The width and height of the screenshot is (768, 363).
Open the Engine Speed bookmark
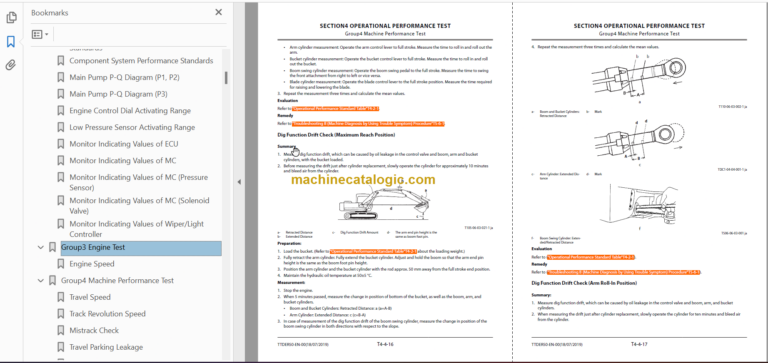92,264
